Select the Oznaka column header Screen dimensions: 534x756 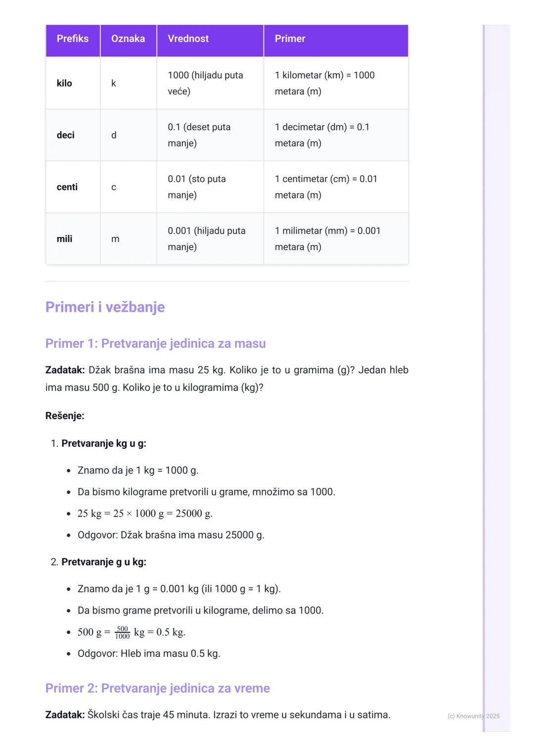[x=128, y=39]
